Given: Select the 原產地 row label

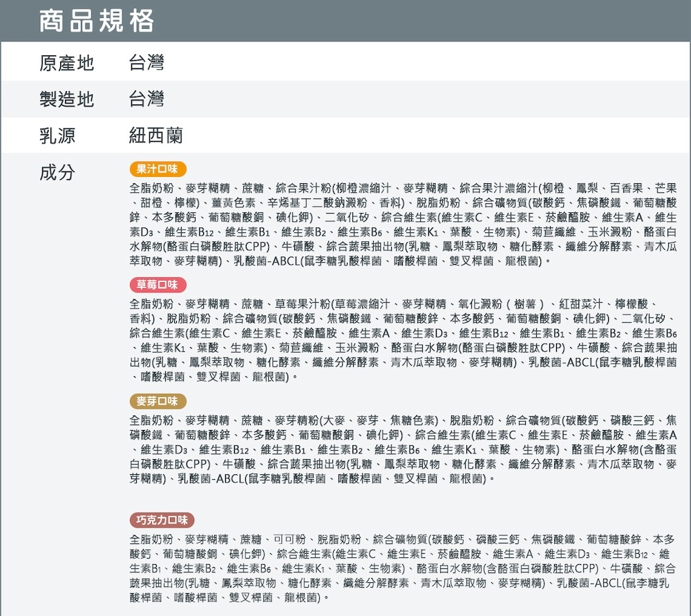Looking at the screenshot, I should pyautogui.click(x=66, y=64).
